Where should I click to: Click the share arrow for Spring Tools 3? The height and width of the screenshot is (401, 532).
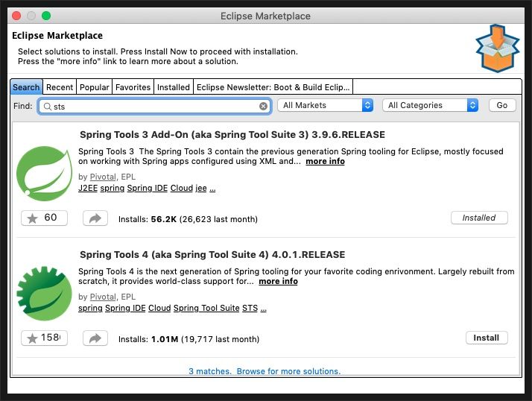pyautogui.click(x=95, y=218)
